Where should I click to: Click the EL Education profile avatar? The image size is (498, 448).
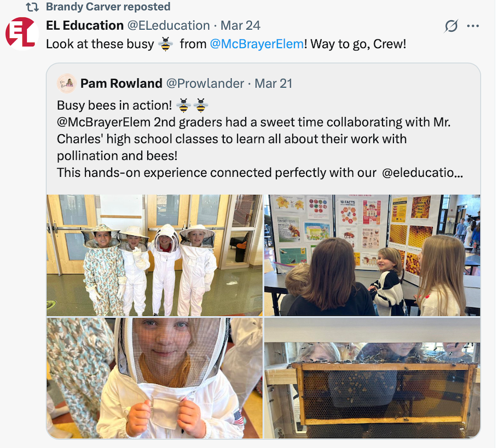(20, 34)
